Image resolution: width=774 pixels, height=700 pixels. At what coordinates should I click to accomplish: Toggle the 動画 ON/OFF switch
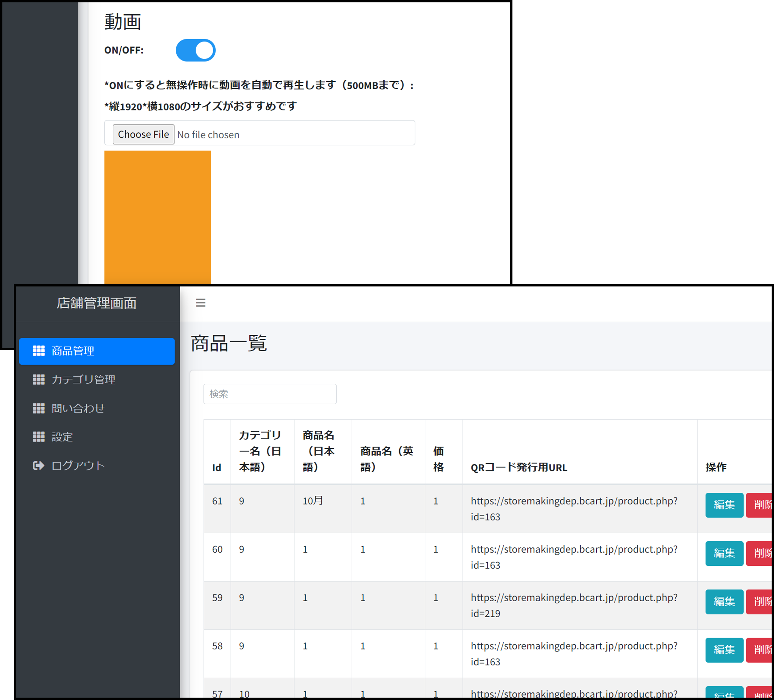pyautogui.click(x=195, y=50)
